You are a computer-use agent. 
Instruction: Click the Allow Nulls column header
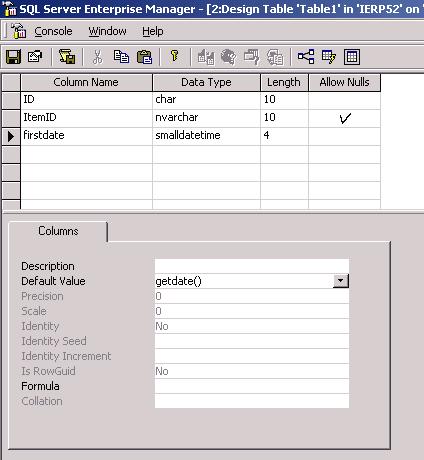[344, 82]
